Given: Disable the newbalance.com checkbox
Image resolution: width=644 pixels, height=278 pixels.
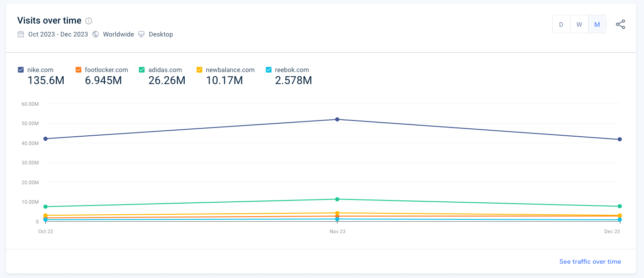Looking at the screenshot, I should click(199, 69).
